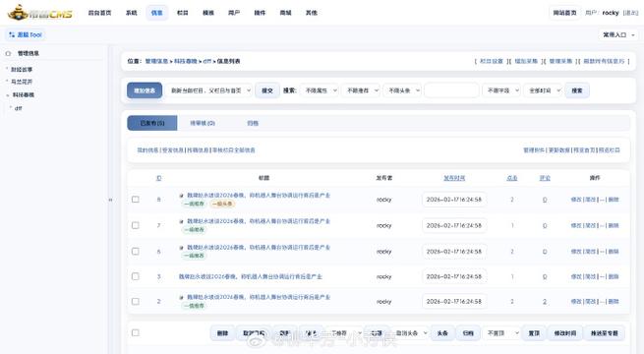The height and width of the screenshot is (354, 644).
Task: Select 马兰花开 in the sidebar tree
Action: pos(22,82)
